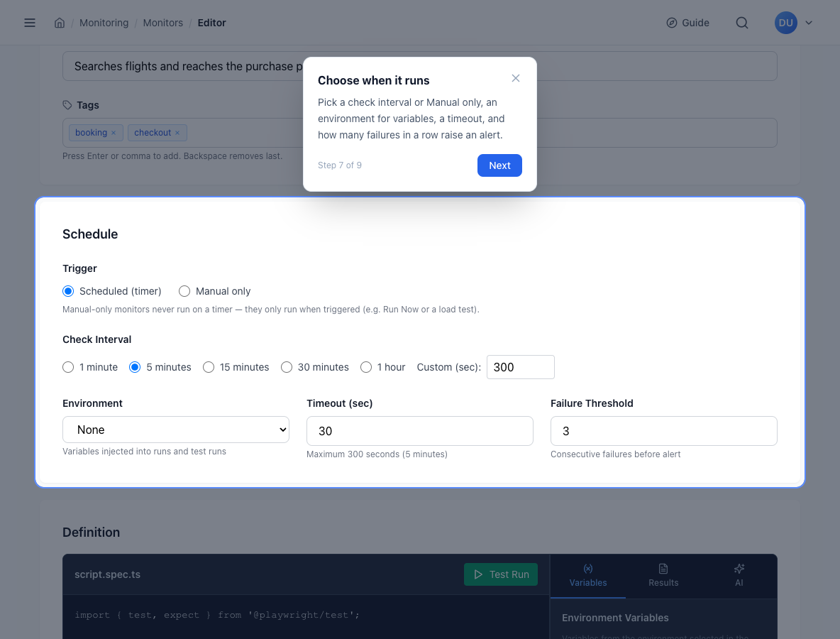Image resolution: width=840 pixels, height=639 pixels.
Task: Open the Guide tour
Action: pyautogui.click(x=688, y=23)
